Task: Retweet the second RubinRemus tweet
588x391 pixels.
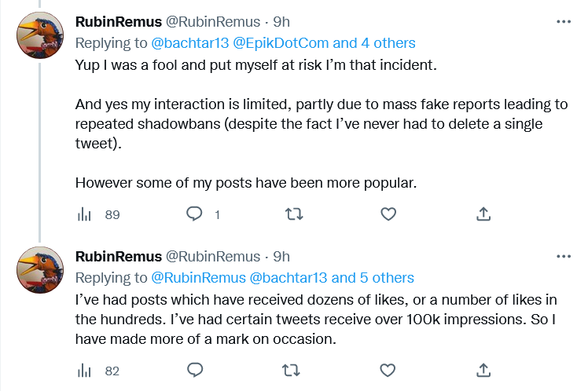Action: click(x=291, y=371)
